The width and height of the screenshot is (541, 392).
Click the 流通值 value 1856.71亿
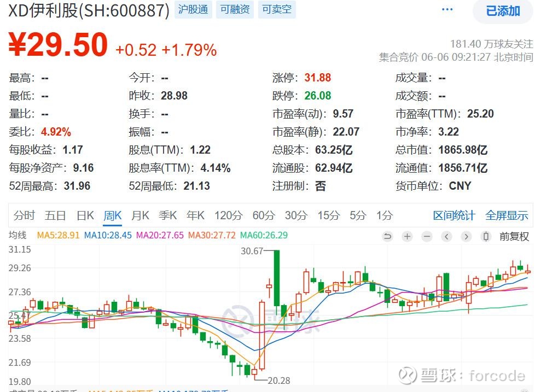[x=463, y=168]
